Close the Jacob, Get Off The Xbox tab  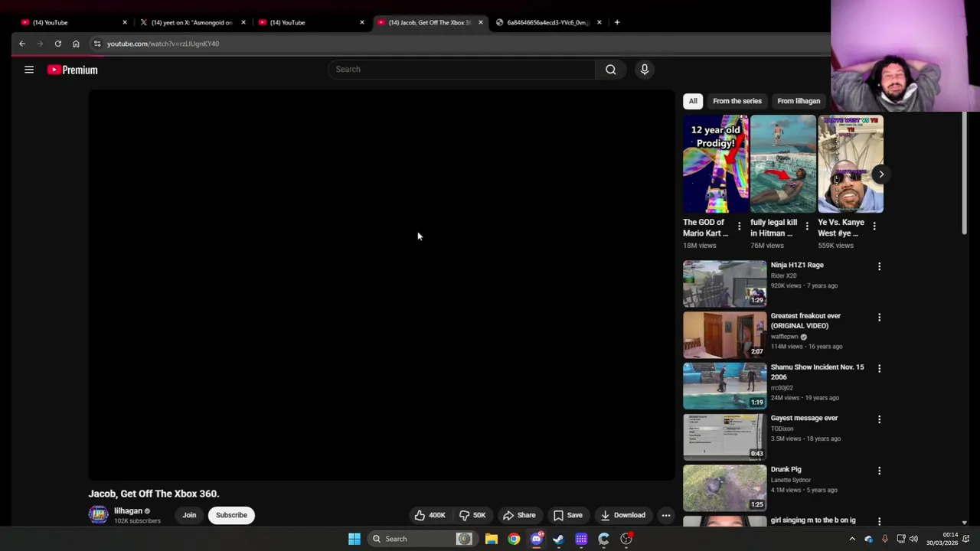481,22
